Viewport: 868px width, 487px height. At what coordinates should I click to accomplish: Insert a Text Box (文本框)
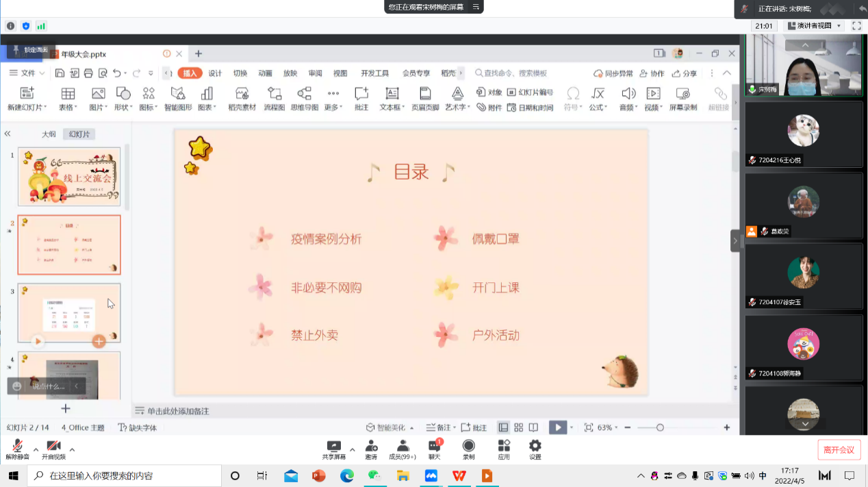(x=392, y=94)
